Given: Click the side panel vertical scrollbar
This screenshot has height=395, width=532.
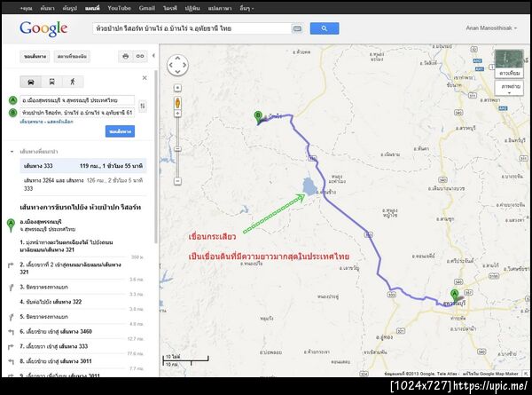Looking at the screenshot, I should click(156, 156).
